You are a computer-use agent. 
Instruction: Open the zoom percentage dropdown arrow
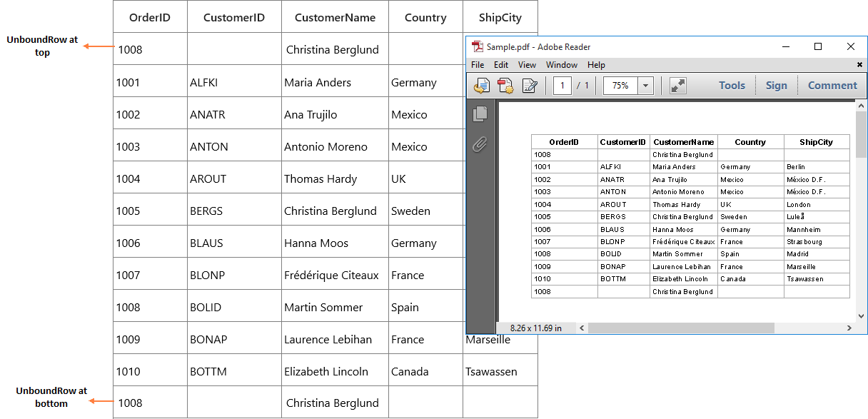click(x=646, y=86)
